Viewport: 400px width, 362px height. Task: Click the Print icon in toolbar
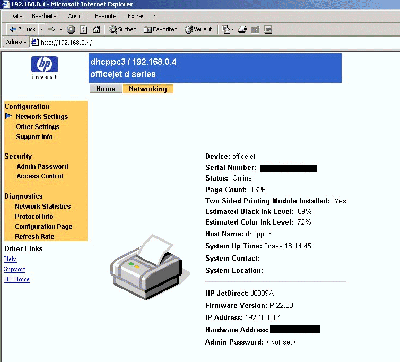[x=242, y=30]
